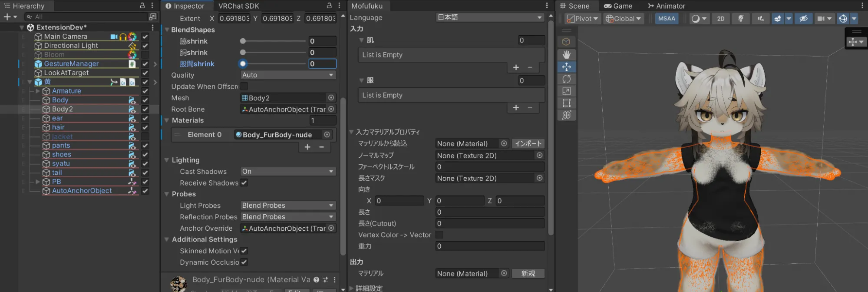Select the Scale tool

coord(566,91)
